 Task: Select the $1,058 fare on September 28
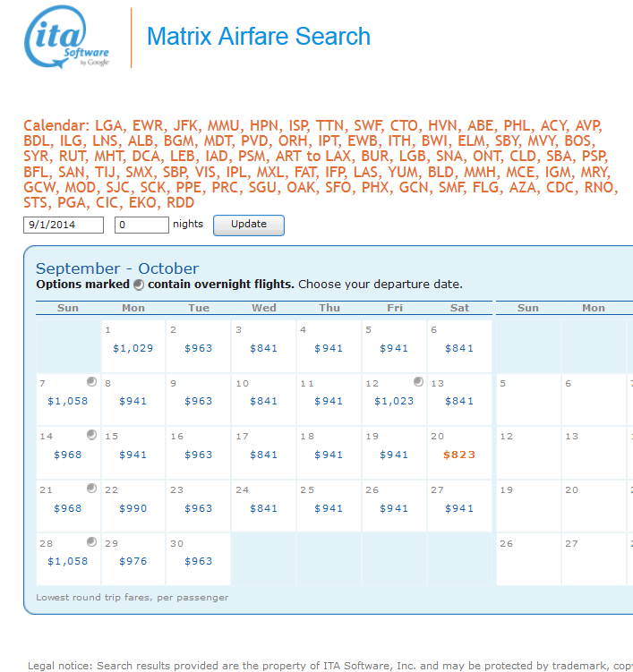[x=68, y=561]
